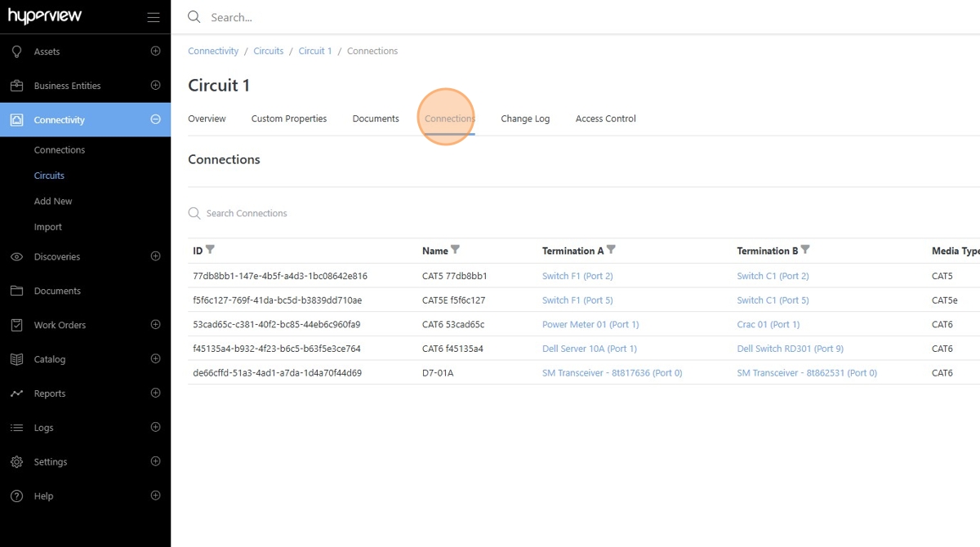Viewport: 980px width, 547px height.
Task: Toggle the hamburger sidebar menu
Action: 154,17
